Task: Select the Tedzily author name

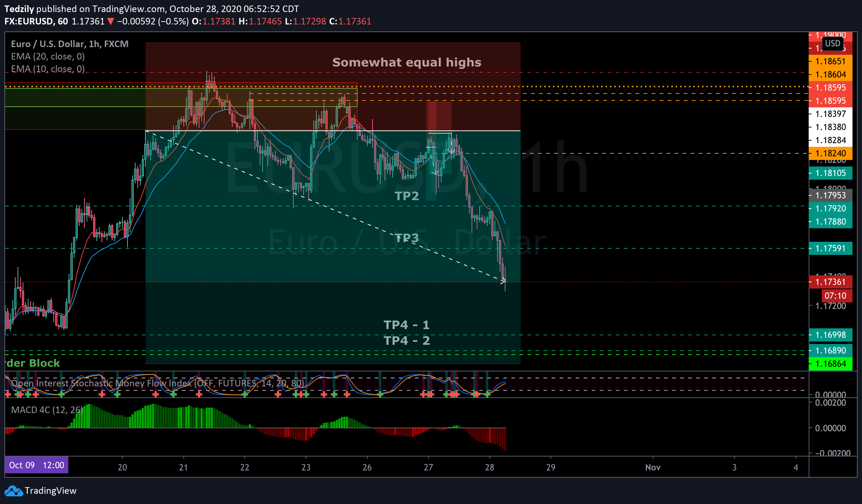Action: point(19,9)
